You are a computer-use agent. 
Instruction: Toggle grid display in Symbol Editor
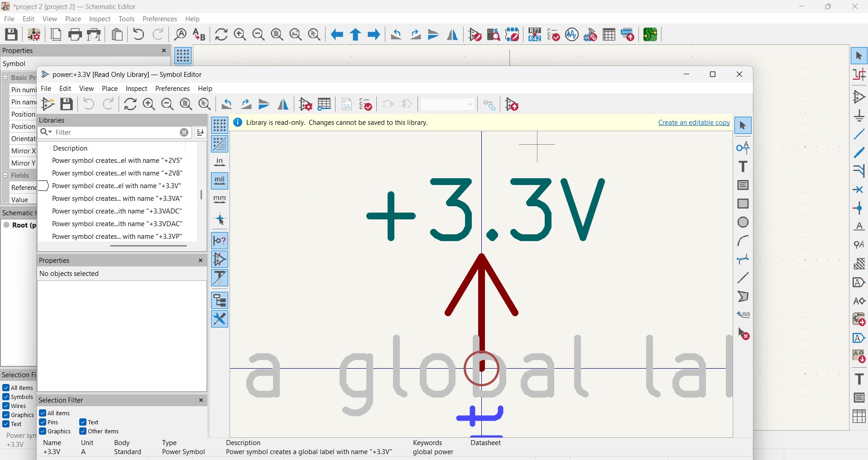220,125
